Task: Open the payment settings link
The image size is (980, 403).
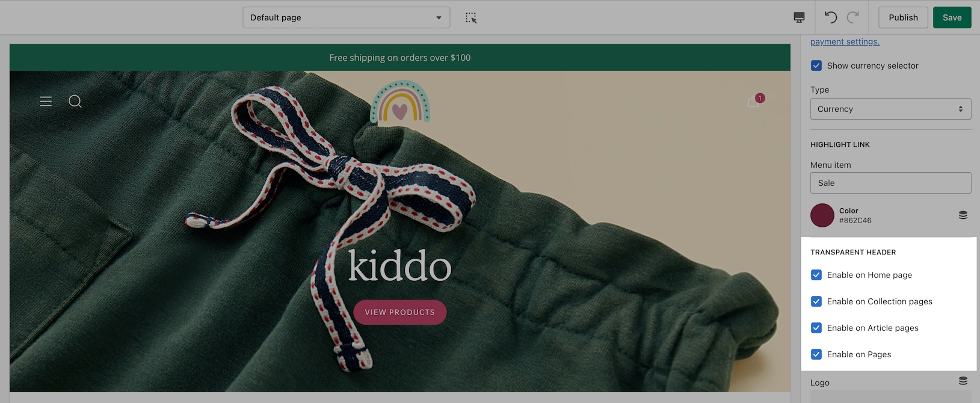Action: [x=845, y=42]
